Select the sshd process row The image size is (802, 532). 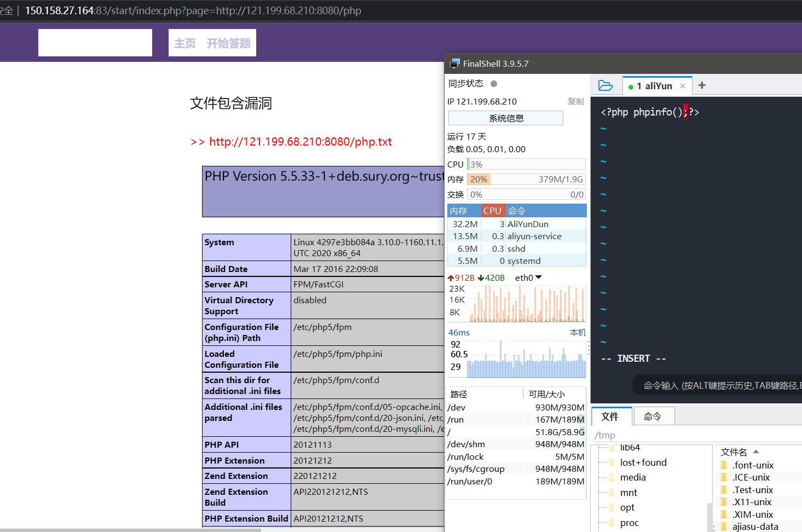point(517,248)
